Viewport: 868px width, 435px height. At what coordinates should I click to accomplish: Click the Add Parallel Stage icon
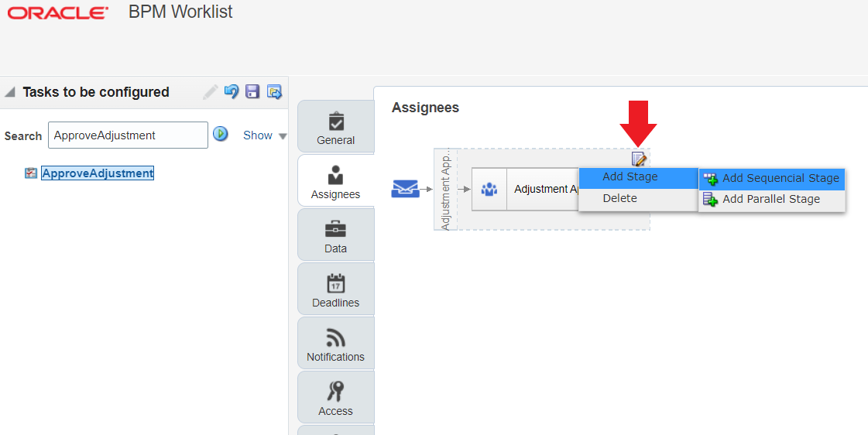click(710, 199)
